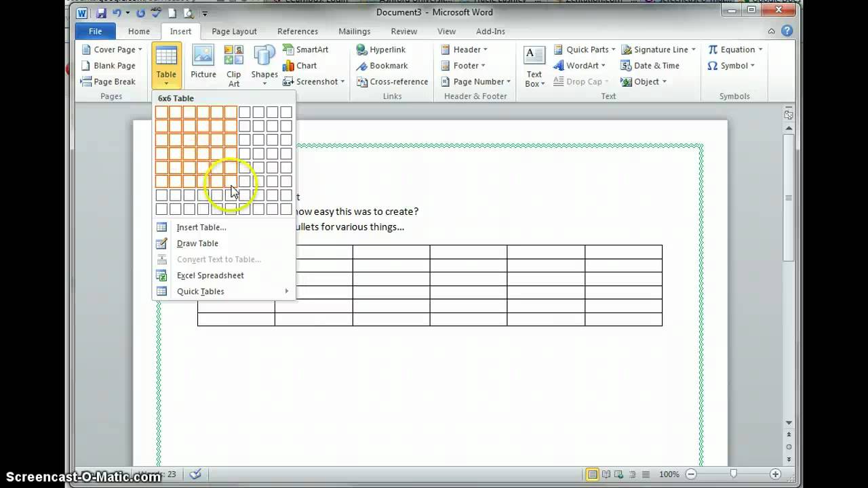Switch to Print Layout view
The image size is (868, 488).
coord(592,474)
